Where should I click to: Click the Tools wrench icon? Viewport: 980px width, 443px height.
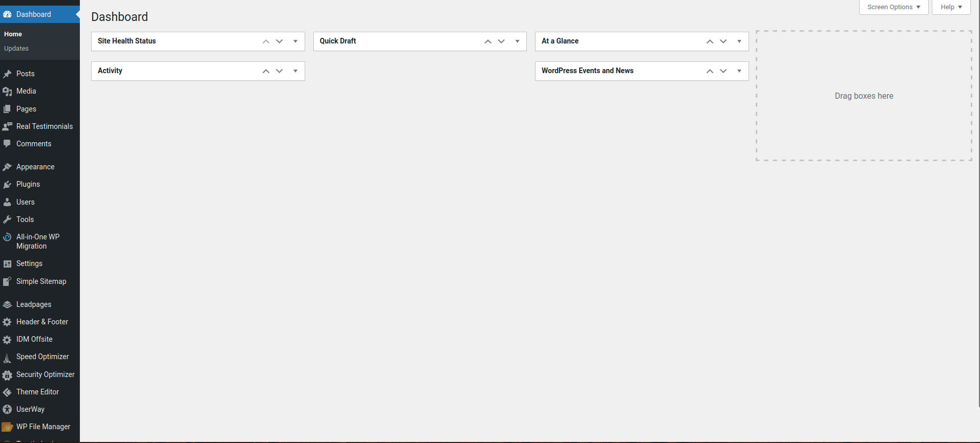(7, 219)
